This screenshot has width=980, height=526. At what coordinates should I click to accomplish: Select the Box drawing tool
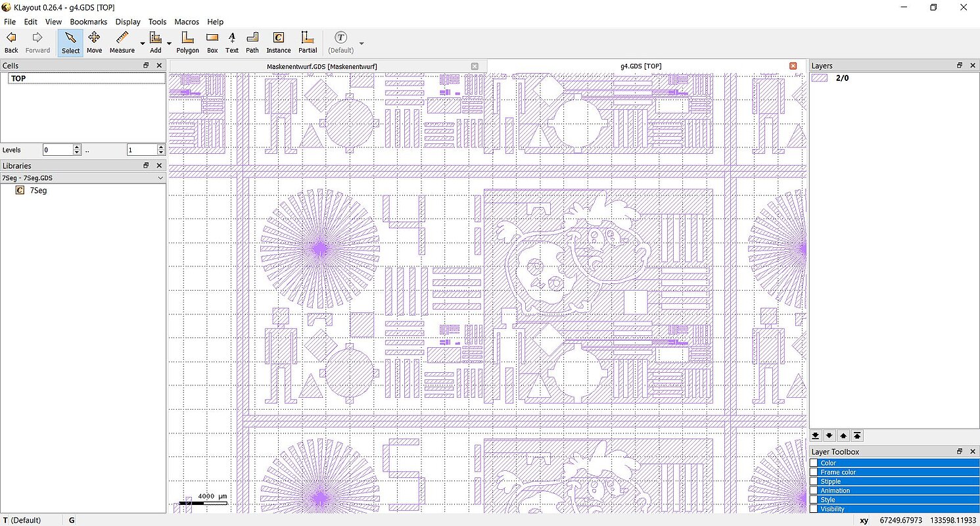pyautogui.click(x=212, y=43)
